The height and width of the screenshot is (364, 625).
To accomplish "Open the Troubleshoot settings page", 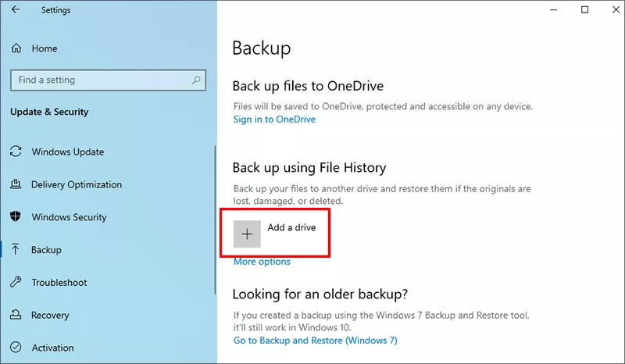I will pyautogui.click(x=59, y=283).
